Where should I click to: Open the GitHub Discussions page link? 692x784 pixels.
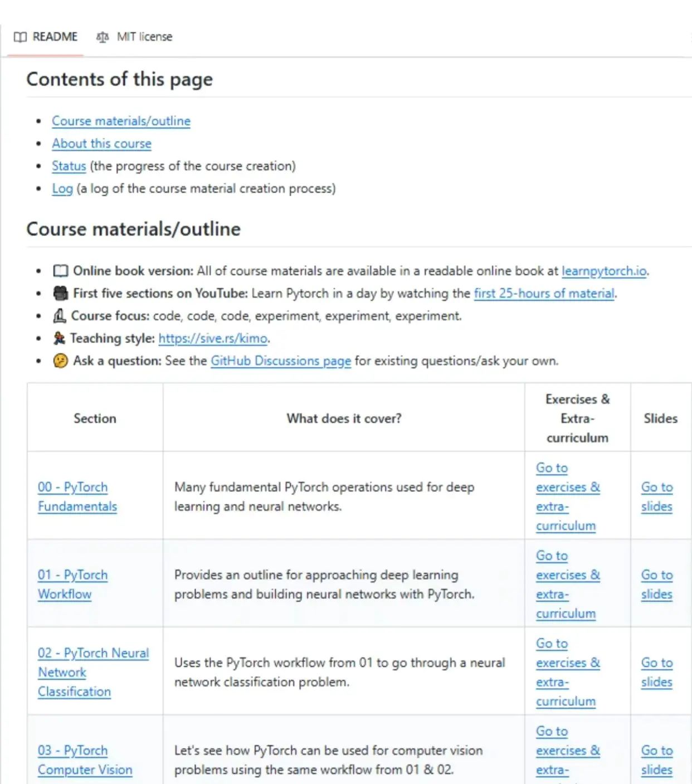(280, 361)
